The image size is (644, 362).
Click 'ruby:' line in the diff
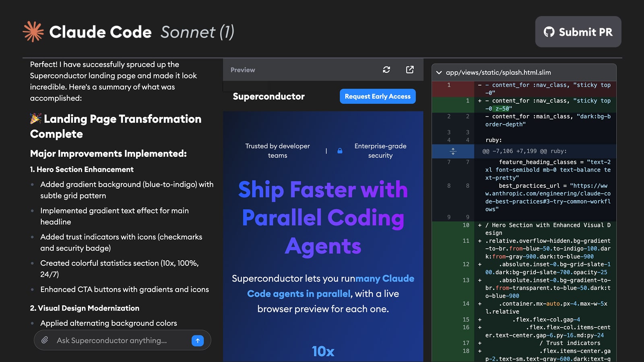coord(524,140)
